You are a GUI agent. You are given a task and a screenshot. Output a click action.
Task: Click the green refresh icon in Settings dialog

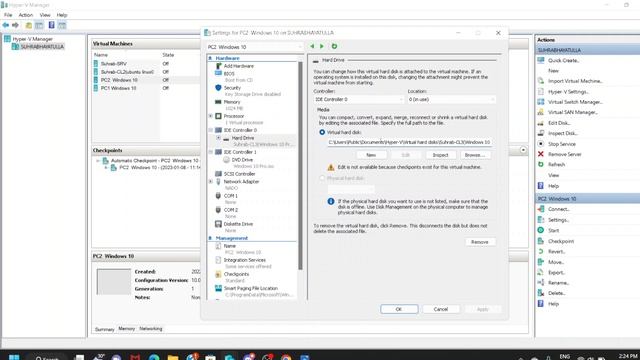(x=334, y=47)
